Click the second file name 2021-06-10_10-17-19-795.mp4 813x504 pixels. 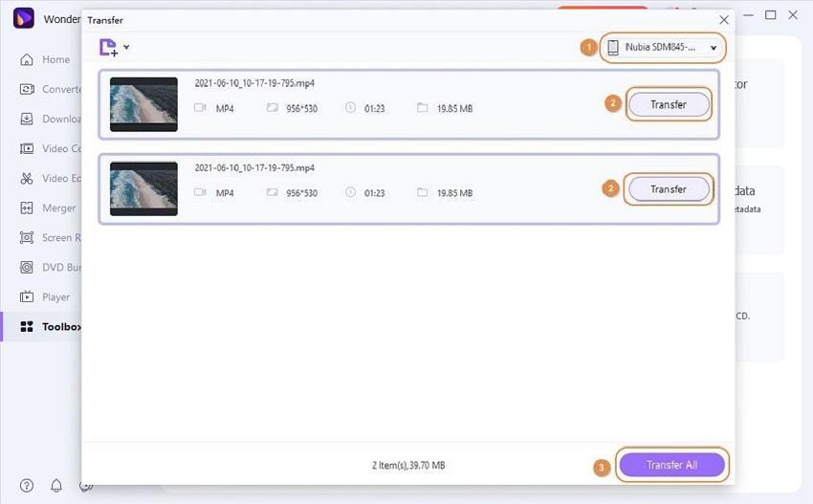coord(254,167)
